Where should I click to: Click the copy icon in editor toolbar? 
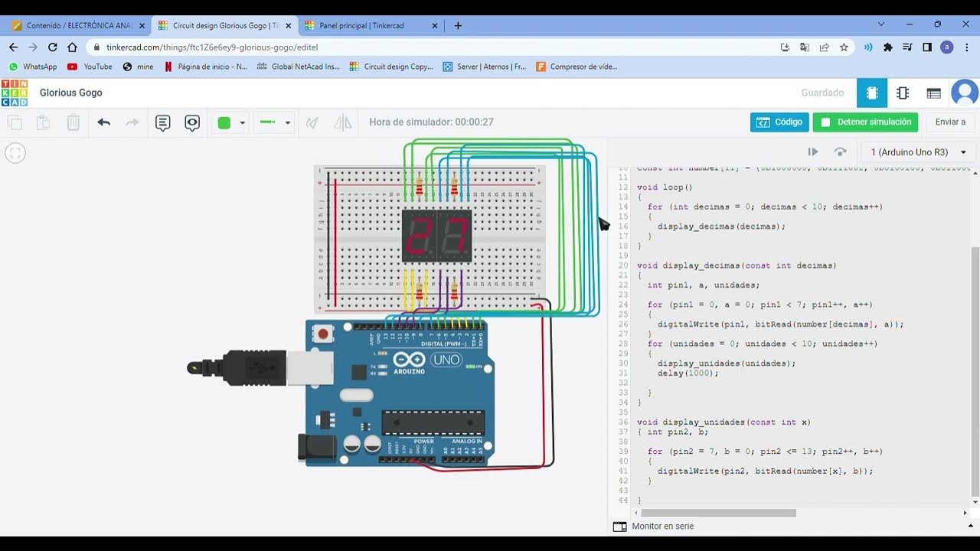pyautogui.click(x=15, y=122)
